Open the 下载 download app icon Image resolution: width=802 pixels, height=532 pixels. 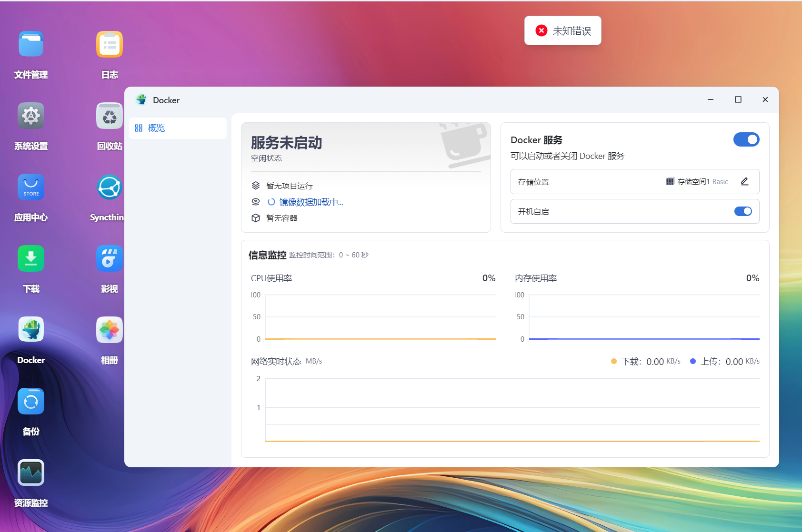[x=31, y=258]
